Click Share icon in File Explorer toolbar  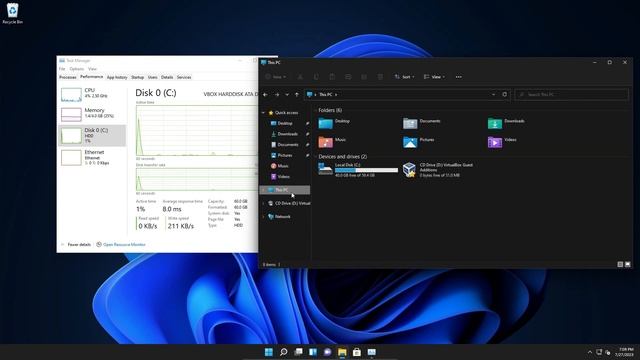pyautogui.click(x=364, y=77)
